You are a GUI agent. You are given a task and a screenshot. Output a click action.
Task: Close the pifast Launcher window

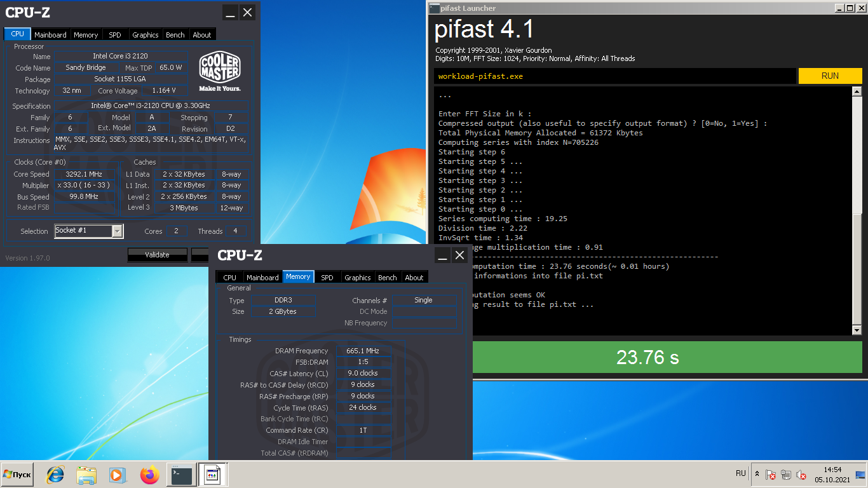(861, 8)
